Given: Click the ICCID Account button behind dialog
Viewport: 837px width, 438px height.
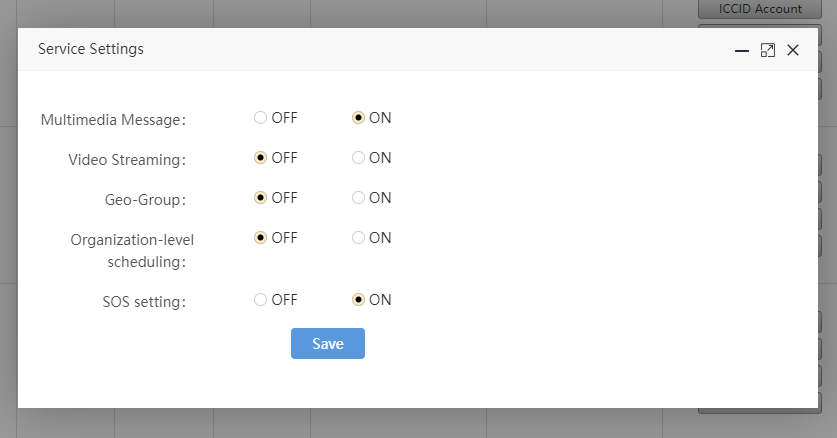Looking at the screenshot, I should tap(760, 9).
